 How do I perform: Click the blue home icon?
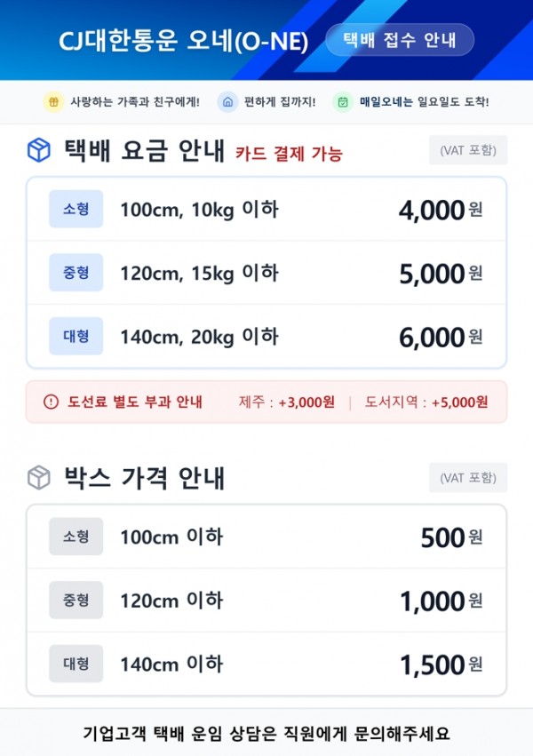pos(227,102)
